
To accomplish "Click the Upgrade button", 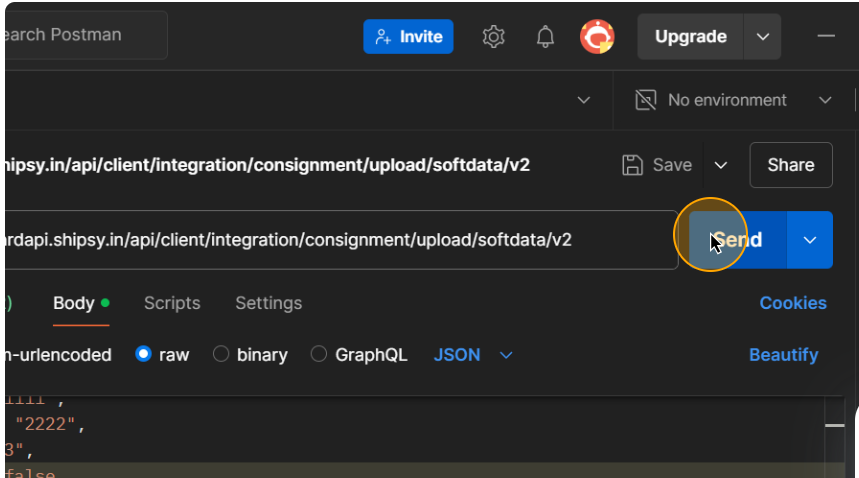I will click(690, 37).
